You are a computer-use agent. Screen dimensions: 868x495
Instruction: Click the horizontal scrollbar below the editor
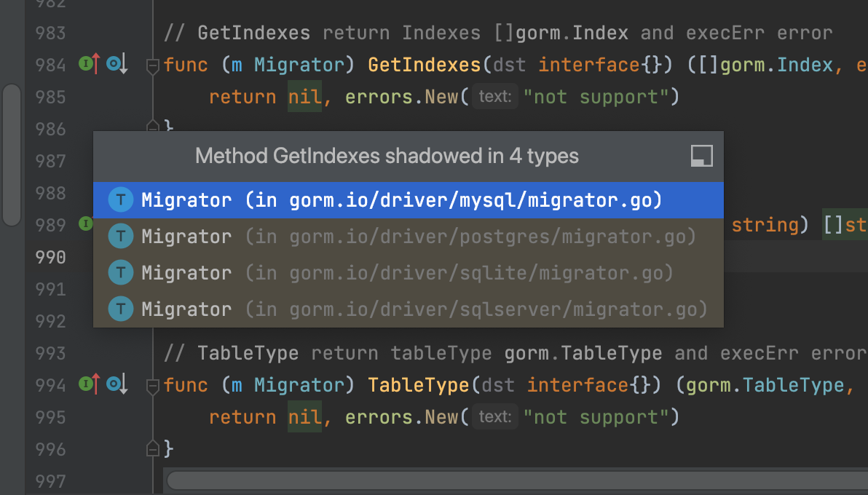tap(510, 480)
